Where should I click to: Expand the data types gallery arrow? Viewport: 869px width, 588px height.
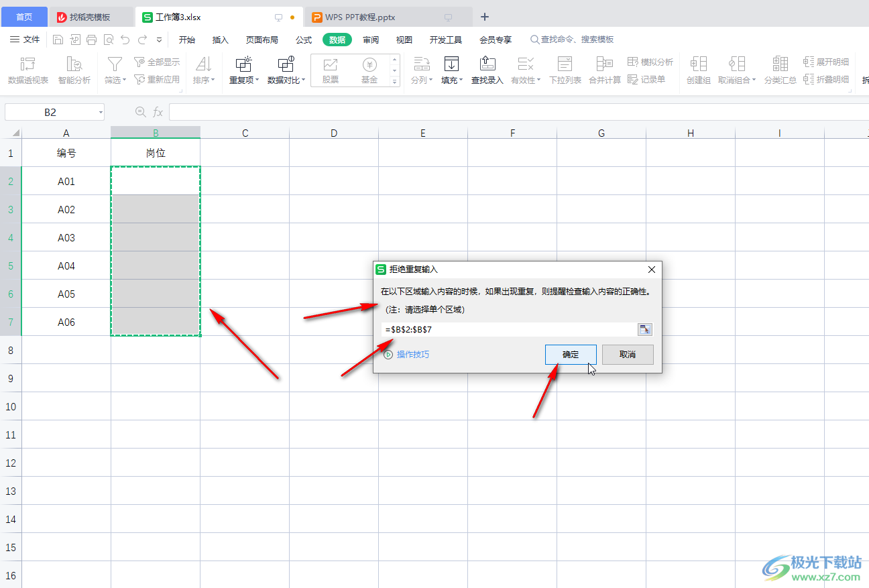(394, 82)
